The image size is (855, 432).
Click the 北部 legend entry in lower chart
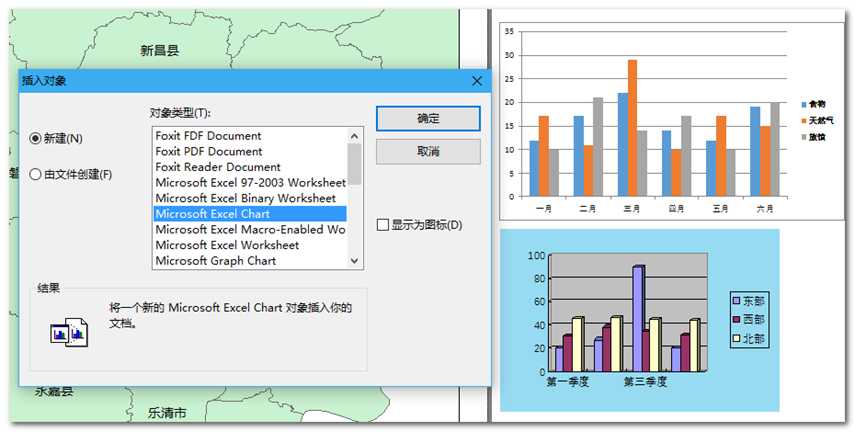(749, 339)
